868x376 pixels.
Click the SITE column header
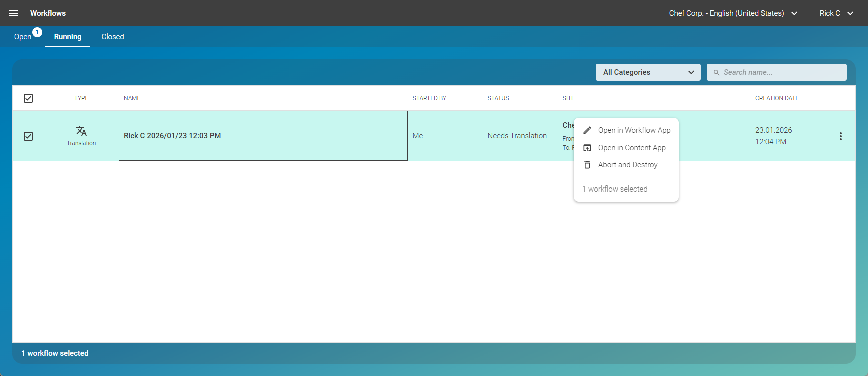pos(569,98)
